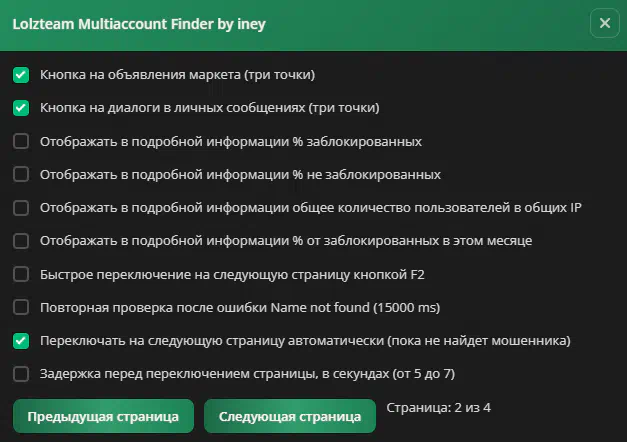Image resolution: width=627 pixels, height=442 pixels.
Task: Click the Предыдущая страница button
Action: coord(103,416)
